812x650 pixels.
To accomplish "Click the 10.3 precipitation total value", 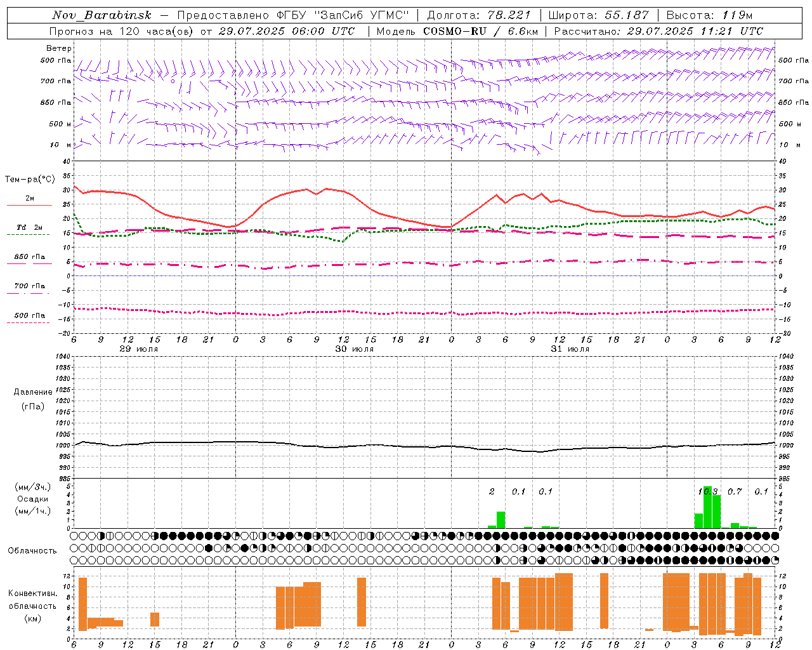I will (x=708, y=491).
